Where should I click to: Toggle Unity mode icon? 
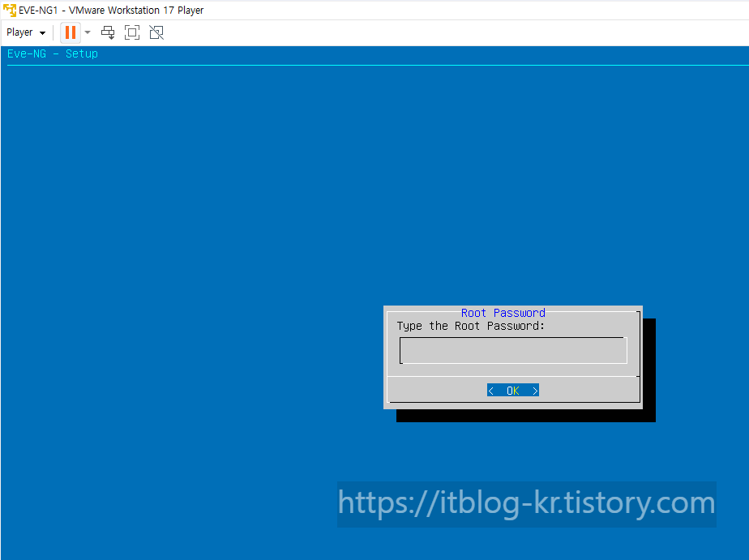click(156, 32)
